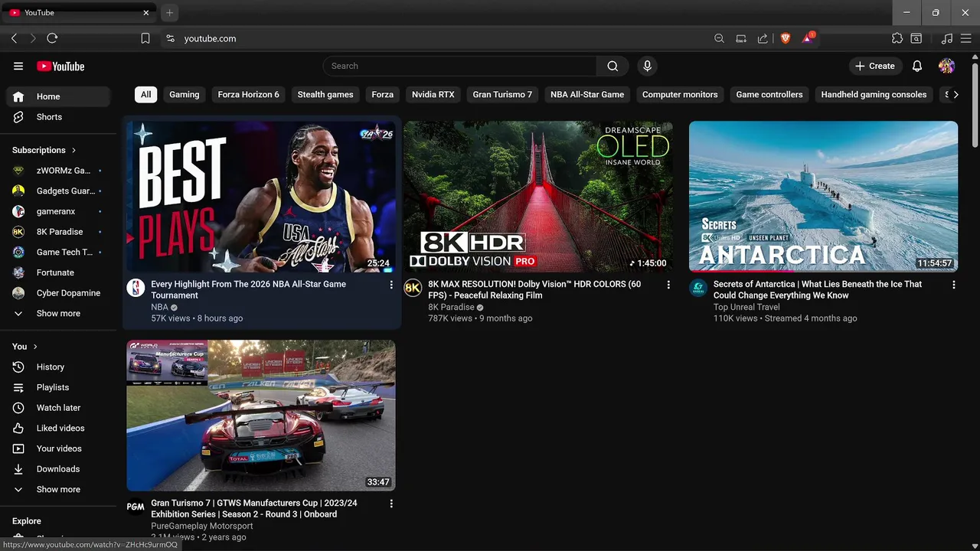Click the 8K Paradise channel avatar under video
The image size is (980, 551).
pyautogui.click(x=413, y=288)
